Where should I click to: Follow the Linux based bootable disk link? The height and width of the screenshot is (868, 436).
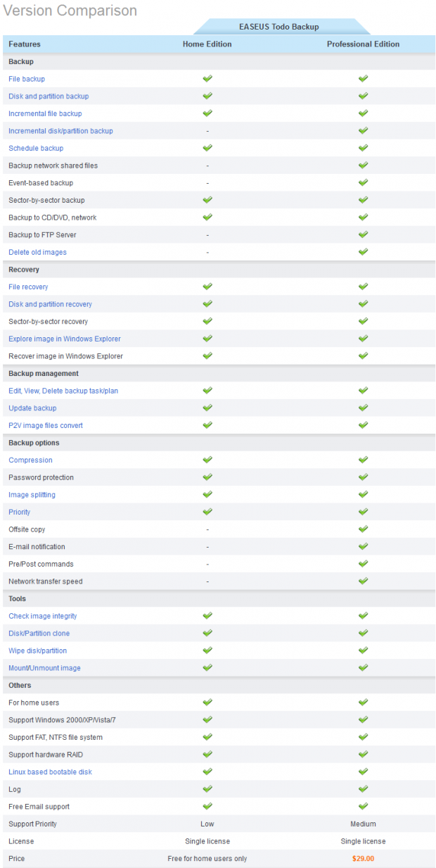point(50,772)
